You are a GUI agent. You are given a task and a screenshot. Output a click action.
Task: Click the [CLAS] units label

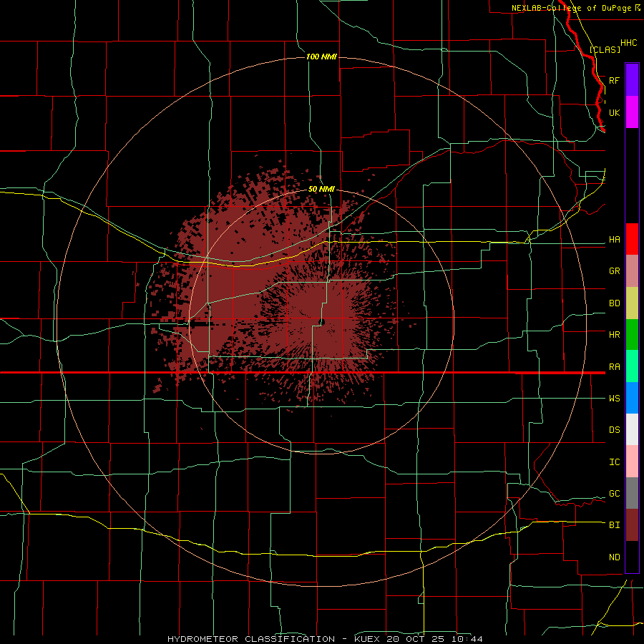click(x=605, y=49)
